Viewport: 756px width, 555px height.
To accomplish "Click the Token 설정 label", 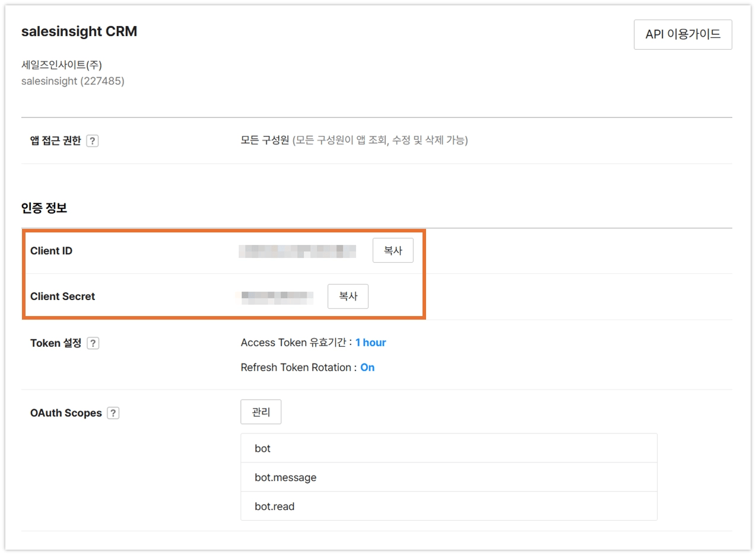I will click(56, 343).
